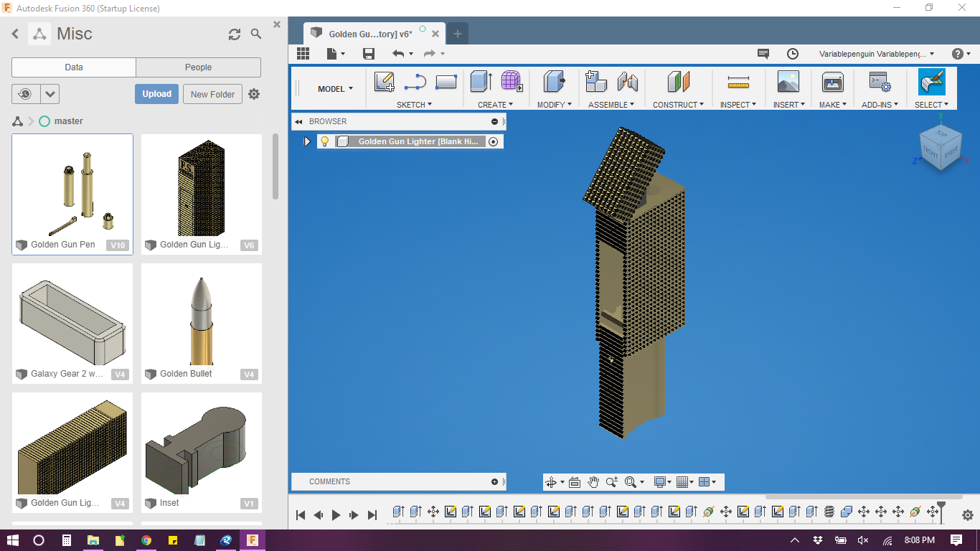
Task: Undo the last action
Action: (398, 54)
